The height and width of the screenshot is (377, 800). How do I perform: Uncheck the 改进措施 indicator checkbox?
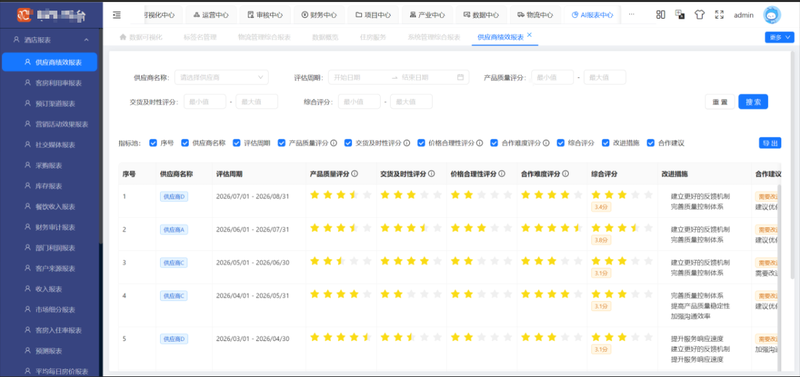click(x=606, y=143)
